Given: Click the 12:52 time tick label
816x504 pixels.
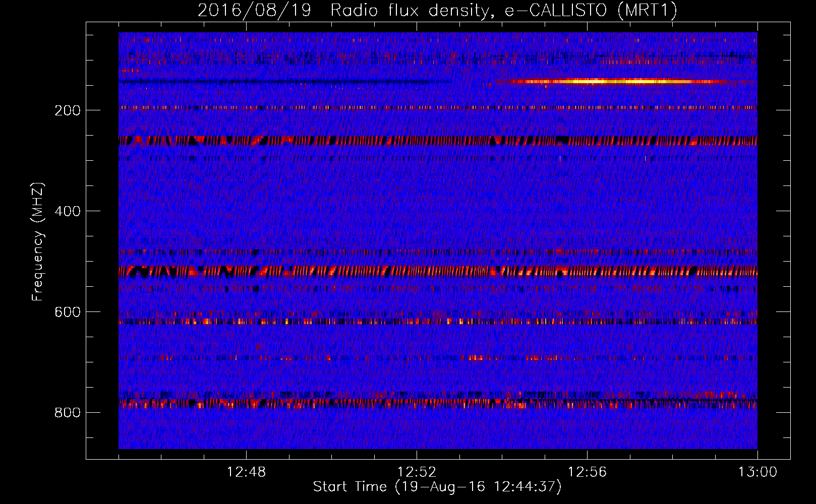Looking at the screenshot, I should [417, 472].
